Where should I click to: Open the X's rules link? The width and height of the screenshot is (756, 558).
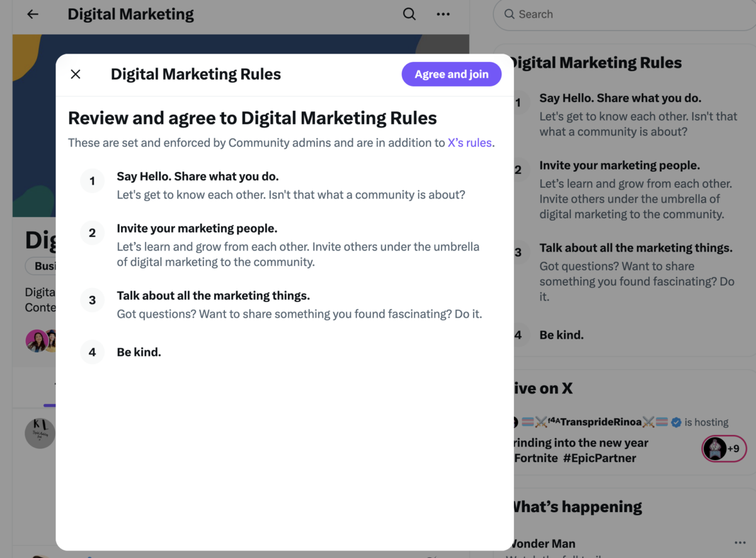pos(469,142)
